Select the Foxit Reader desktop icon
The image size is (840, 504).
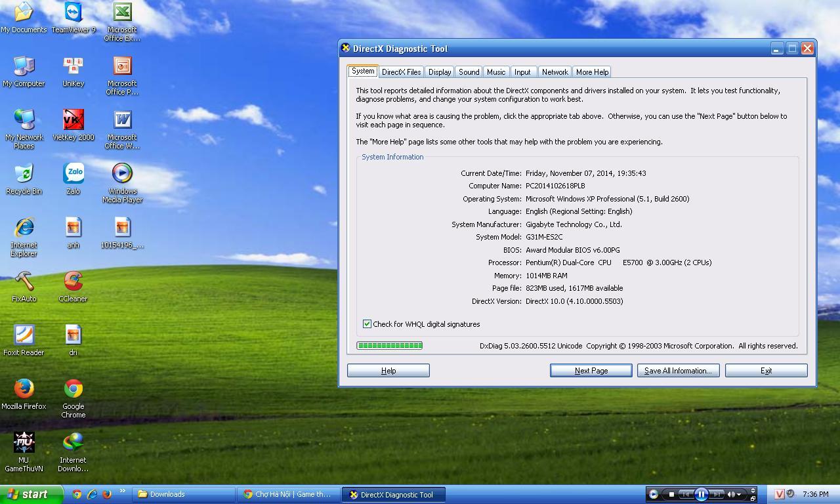coord(24,340)
